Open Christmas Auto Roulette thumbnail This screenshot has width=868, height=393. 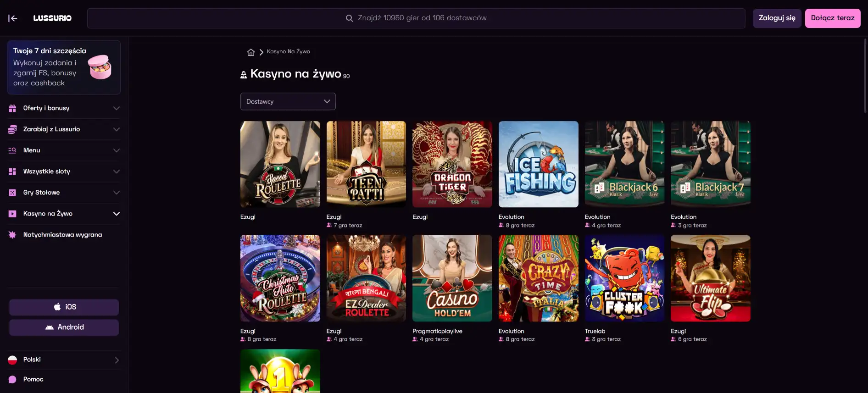[280, 278]
